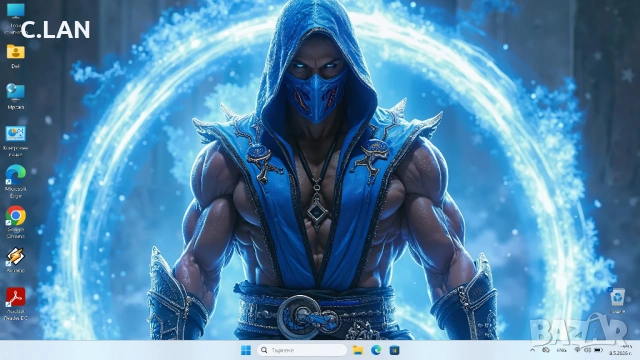Expand the hidden system tray icons chevron
Viewport: 640px width, 360px height.
tap(532, 350)
